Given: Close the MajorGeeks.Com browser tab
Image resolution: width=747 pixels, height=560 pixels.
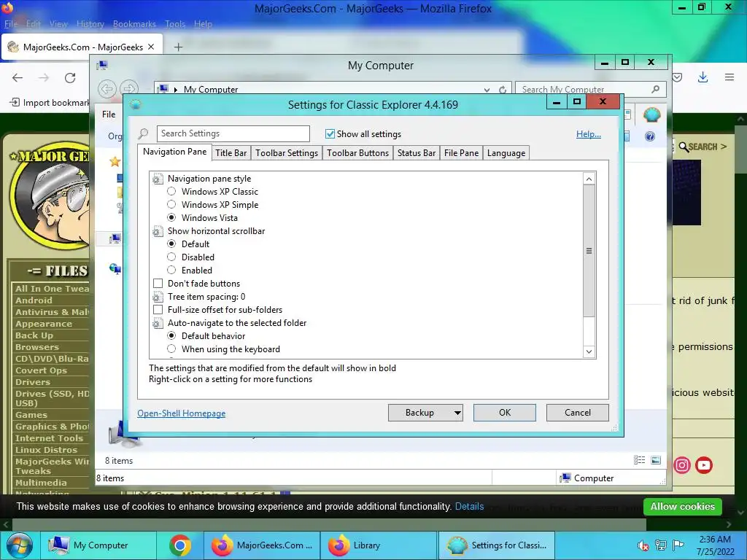Looking at the screenshot, I should (151, 47).
